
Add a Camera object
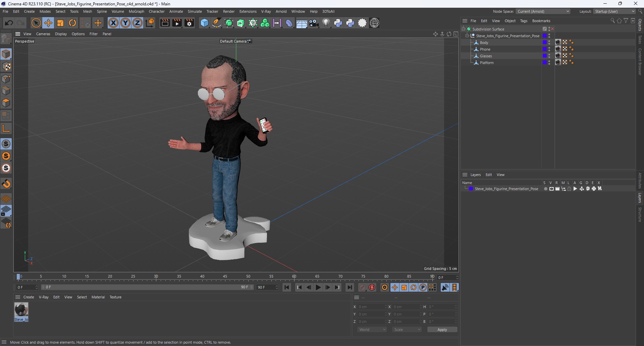314,23
